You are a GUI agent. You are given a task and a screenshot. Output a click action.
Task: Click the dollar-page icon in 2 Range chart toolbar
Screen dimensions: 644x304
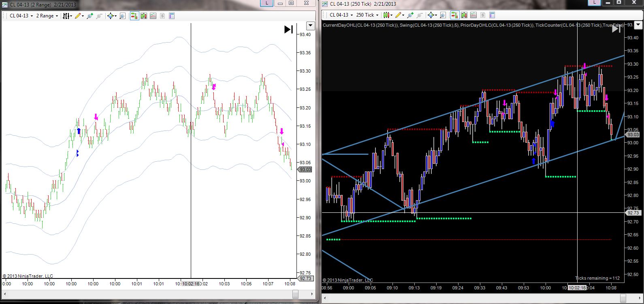click(162, 16)
